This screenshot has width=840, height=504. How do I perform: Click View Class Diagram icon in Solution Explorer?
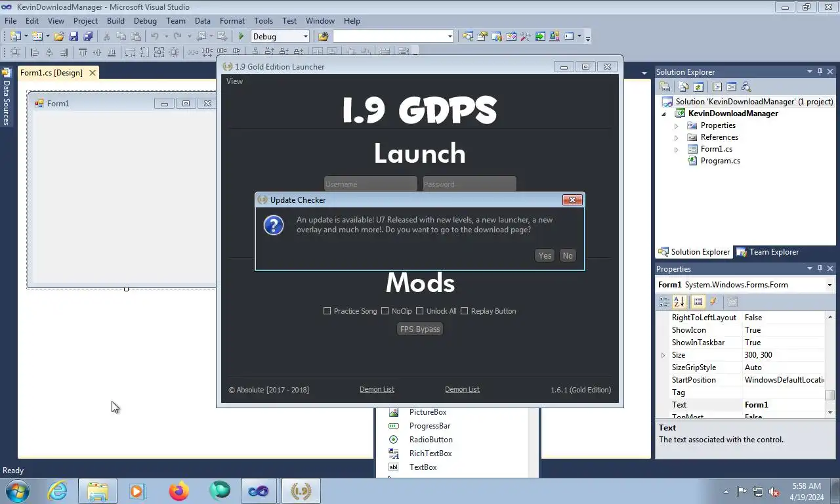[x=746, y=87]
